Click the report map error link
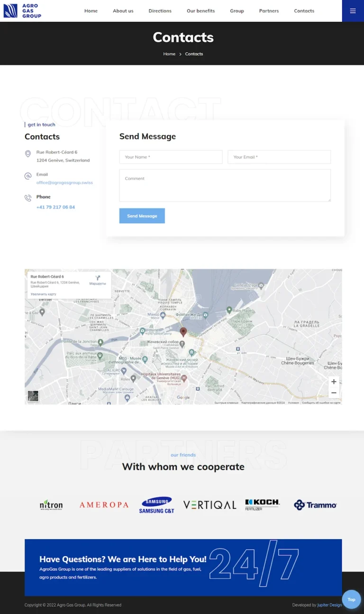 coord(321,403)
